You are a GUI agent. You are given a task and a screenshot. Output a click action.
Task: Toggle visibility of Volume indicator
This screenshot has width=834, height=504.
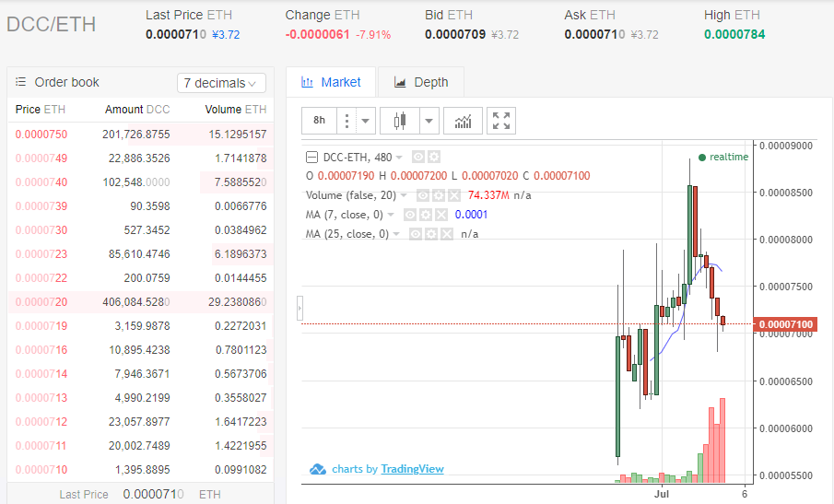tap(424, 195)
